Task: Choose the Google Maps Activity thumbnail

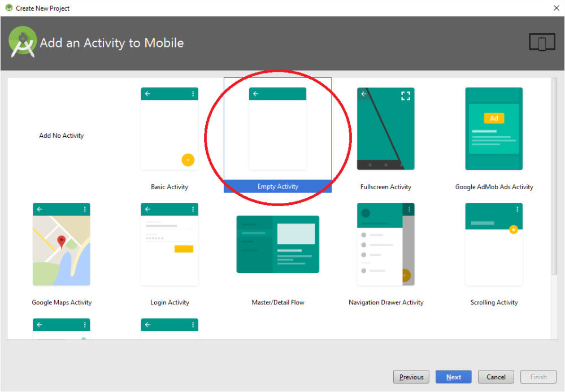Action: [61, 244]
